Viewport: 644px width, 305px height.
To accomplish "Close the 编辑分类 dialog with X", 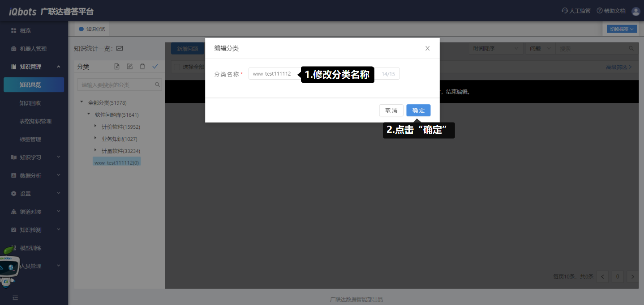I will pos(427,48).
